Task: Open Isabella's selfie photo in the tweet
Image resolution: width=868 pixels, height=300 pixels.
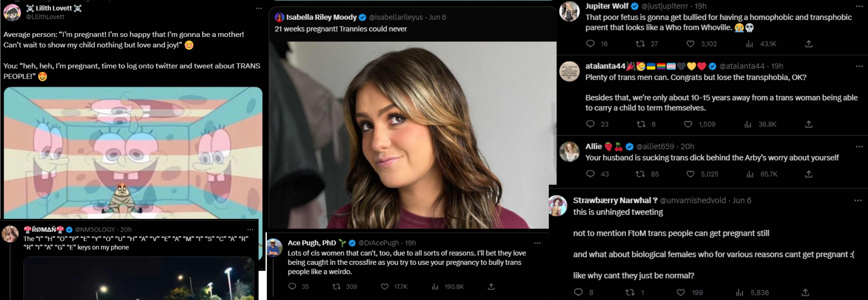Action: (412, 135)
